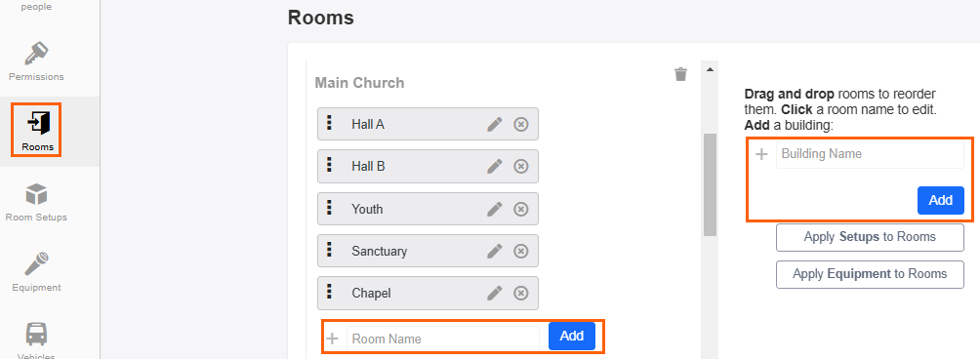Image resolution: width=980 pixels, height=359 pixels.
Task: Click Apply Setups to Rooms
Action: pyautogui.click(x=870, y=237)
